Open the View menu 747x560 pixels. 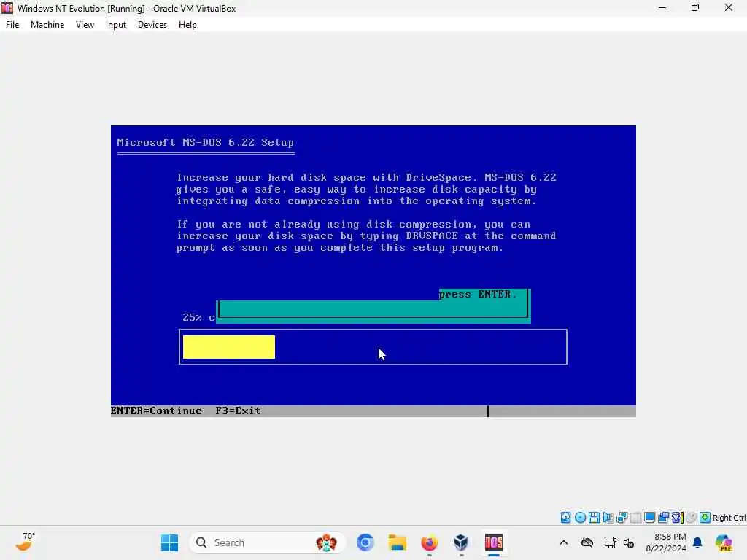85,25
